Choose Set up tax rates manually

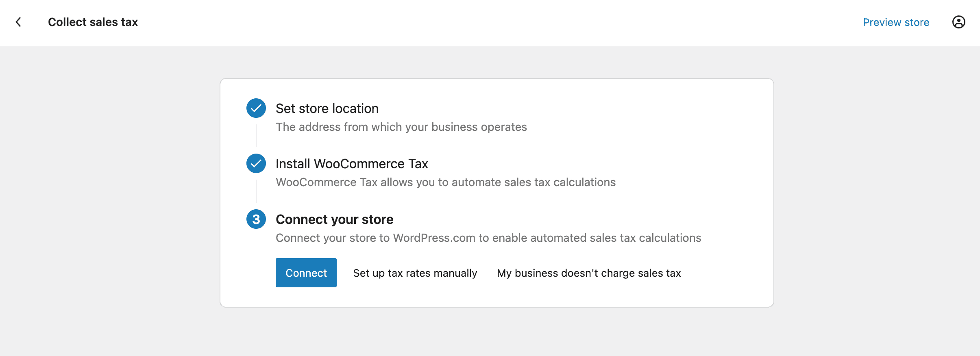click(x=415, y=273)
